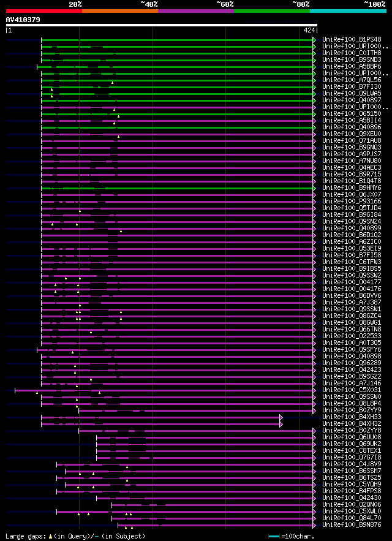Click the orange ~40% identity legend segment
This screenshot has width=392, height=541.
(120, 11)
